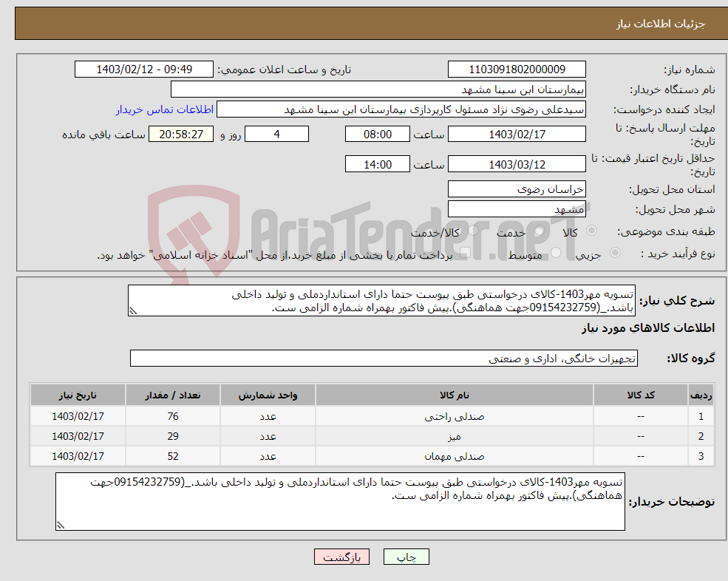Click the صندلی مهمان item name cell

[455, 457]
